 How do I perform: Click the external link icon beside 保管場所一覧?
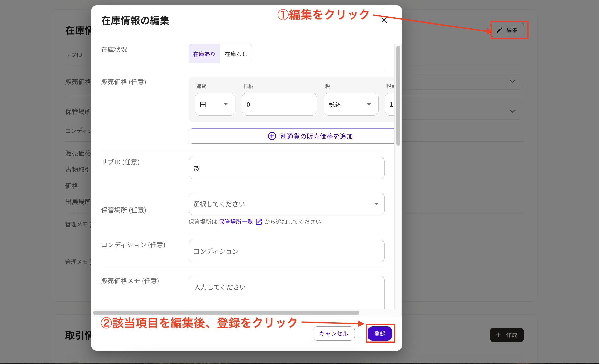tap(259, 222)
